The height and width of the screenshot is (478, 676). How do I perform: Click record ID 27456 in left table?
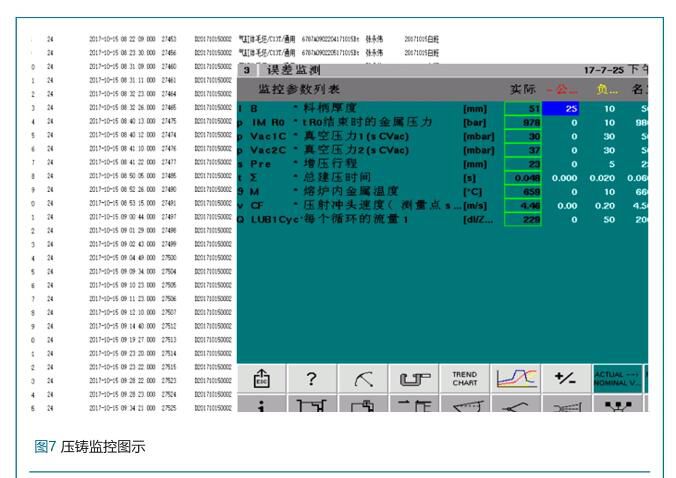point(169,53)
